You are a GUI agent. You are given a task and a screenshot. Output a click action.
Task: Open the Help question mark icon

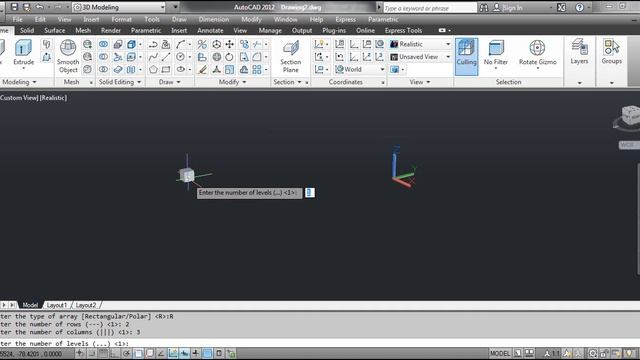579,7
